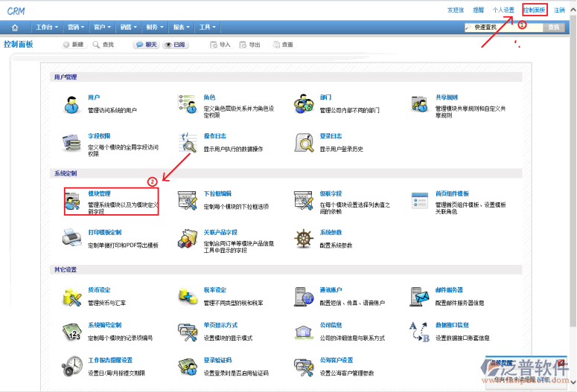The image size is (577, 392).
Task: Click into the 快速查找 search field
Action: coord(506,28)
